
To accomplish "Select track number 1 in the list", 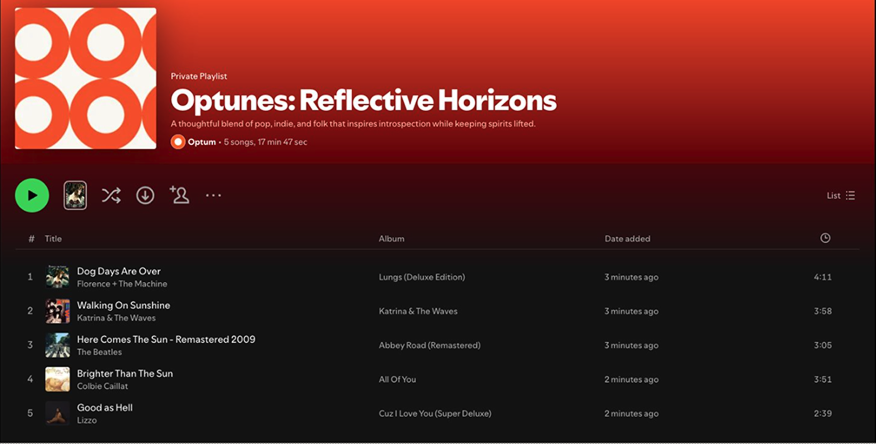I will [x=30, y=277].
